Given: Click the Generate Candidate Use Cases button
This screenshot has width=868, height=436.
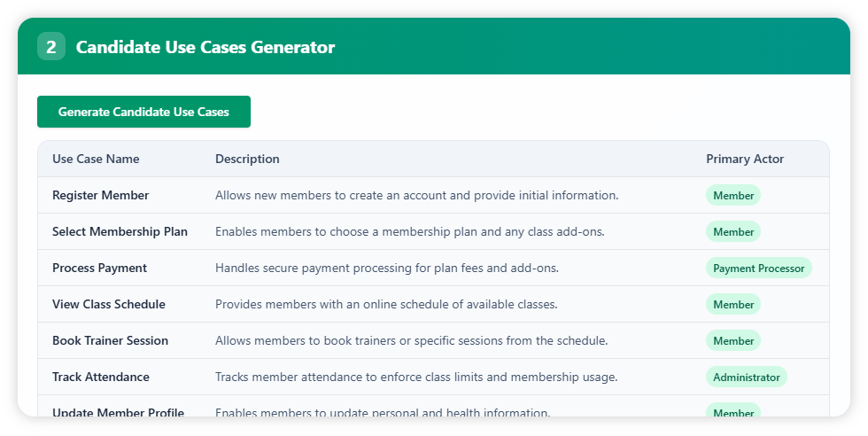Looking at the screenshot, I should click(x=143, y=112).
